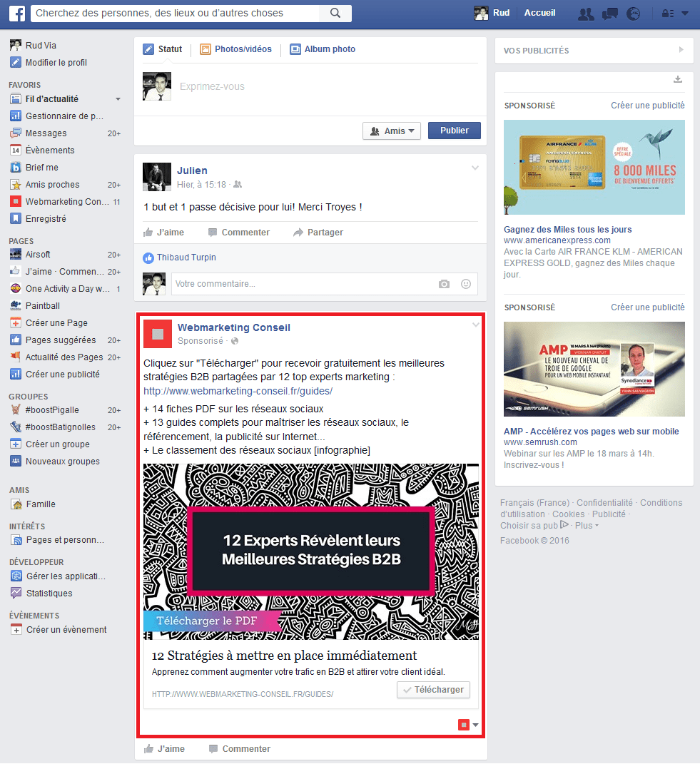700x764 pixels.
Task: Open the notifications globe icon
Action: click(634, 13)
